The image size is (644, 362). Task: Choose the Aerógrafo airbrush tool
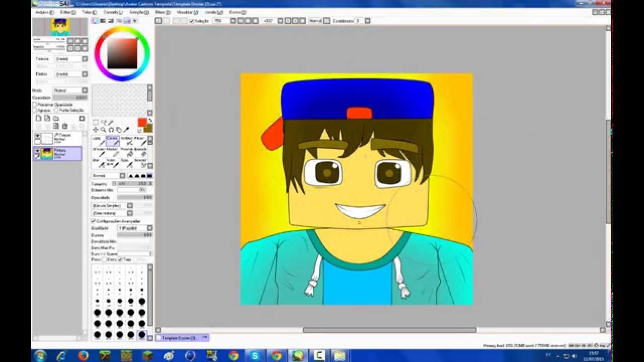(126, 140)
